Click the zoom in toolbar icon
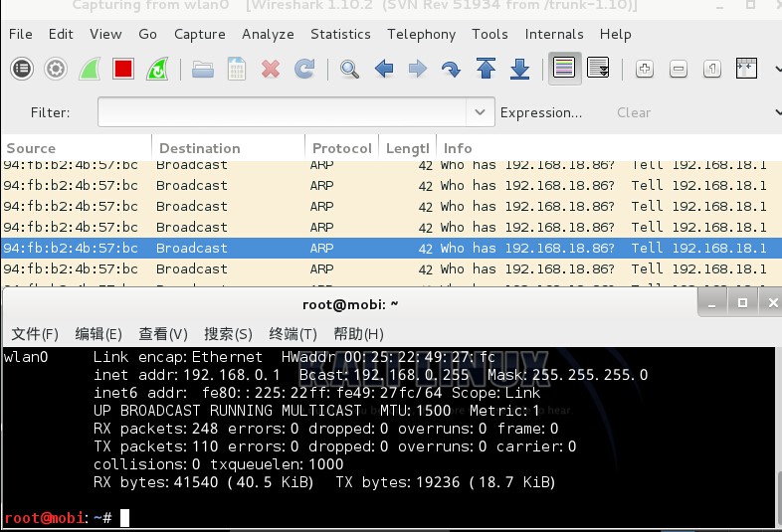Screen dimensions: 782x532 point(645,70)
